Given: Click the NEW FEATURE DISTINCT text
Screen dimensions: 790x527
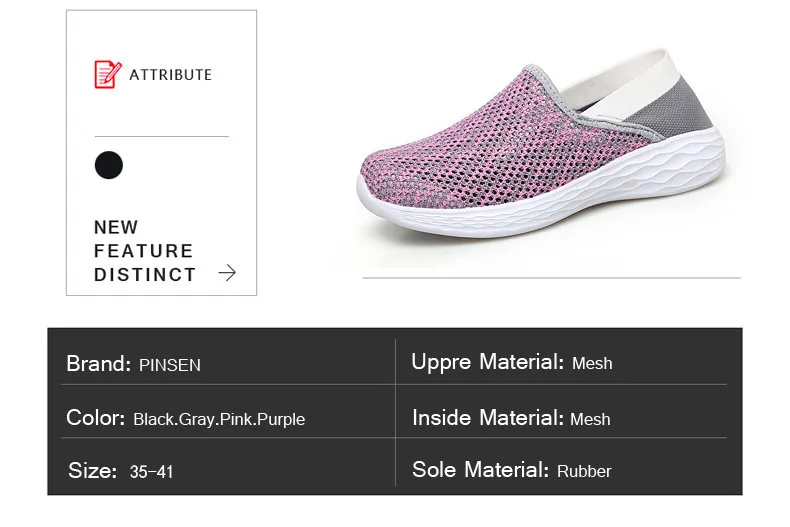Looking at the screenshot, I should 145,251.
